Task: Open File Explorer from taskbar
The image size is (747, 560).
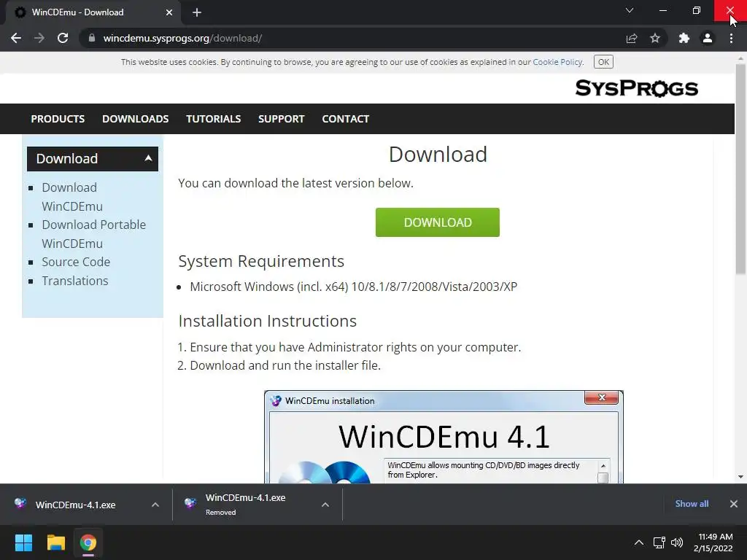Action: tap(55, 542)
